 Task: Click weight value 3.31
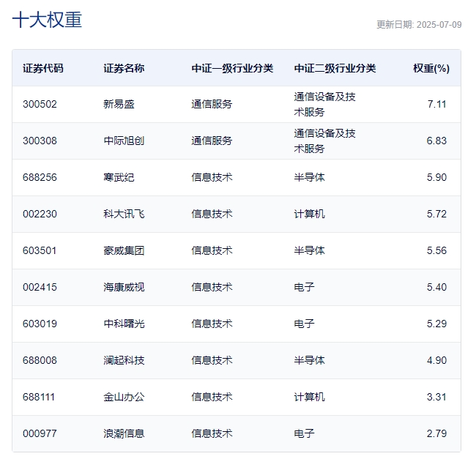click(436, 397)
